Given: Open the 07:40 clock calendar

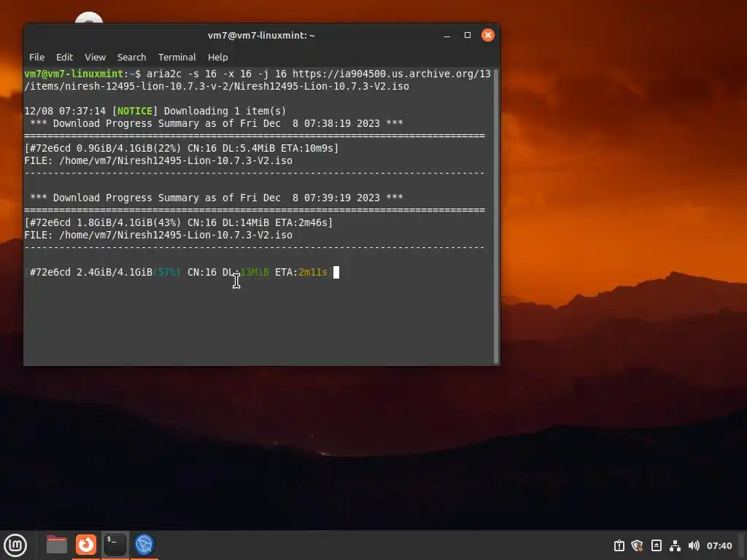Looking at the screenshot, I should 719,545.
